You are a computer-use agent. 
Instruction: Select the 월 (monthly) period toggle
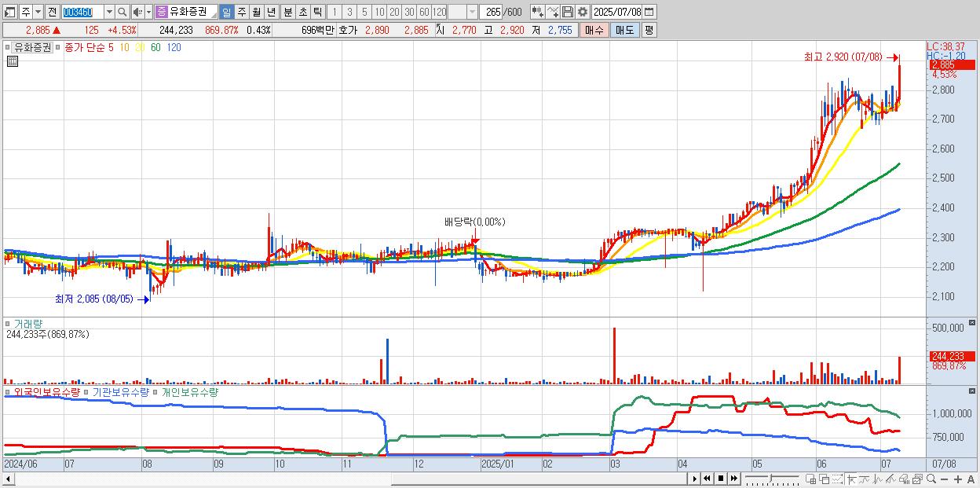point(256,12)
